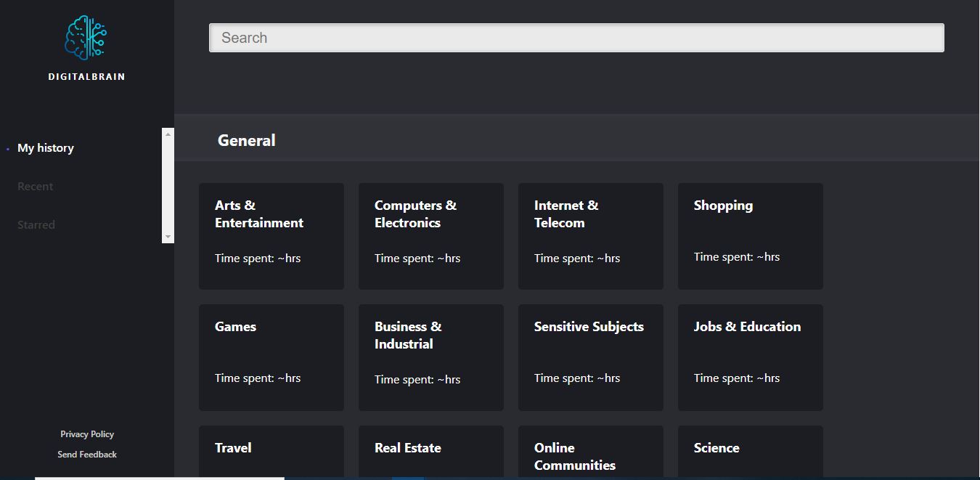Open My history in the sidebar

point(46,148)
